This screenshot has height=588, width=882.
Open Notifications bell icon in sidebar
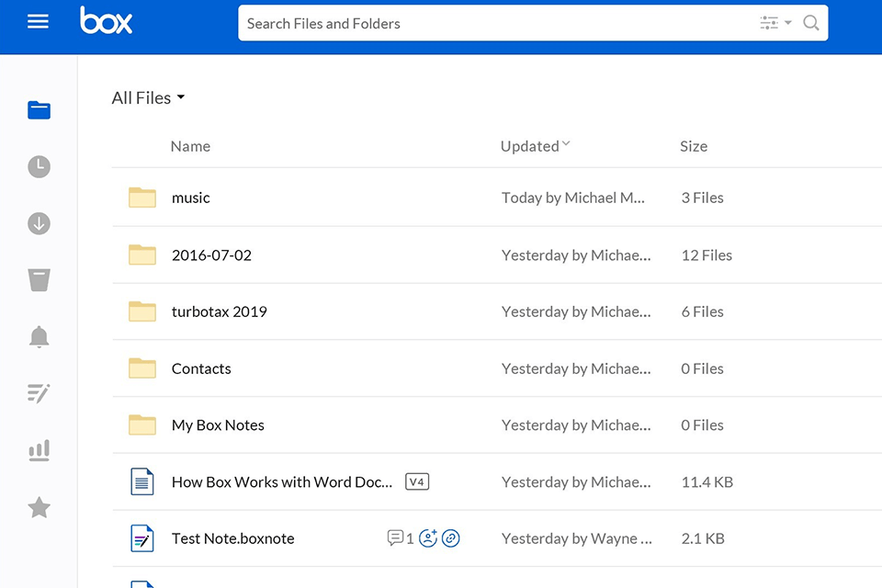(x=39, y=337)
